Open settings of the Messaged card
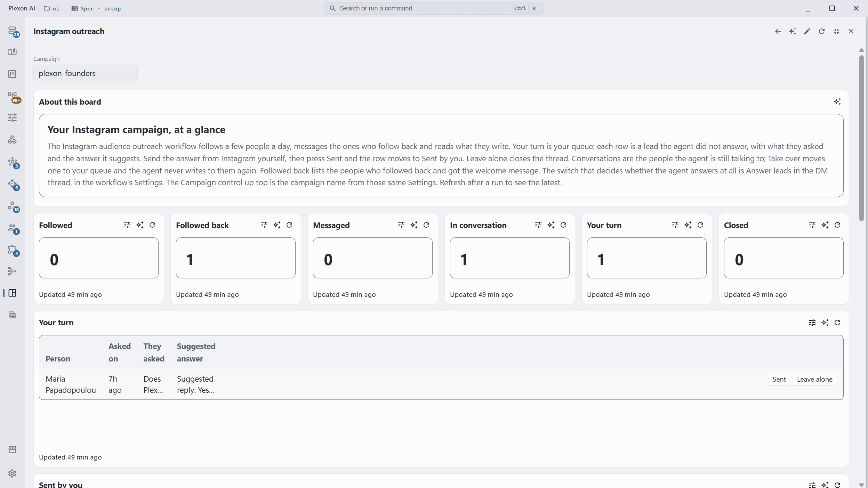Image resolution: width=868 pixels, height=488 pixels. coord(401,225)
